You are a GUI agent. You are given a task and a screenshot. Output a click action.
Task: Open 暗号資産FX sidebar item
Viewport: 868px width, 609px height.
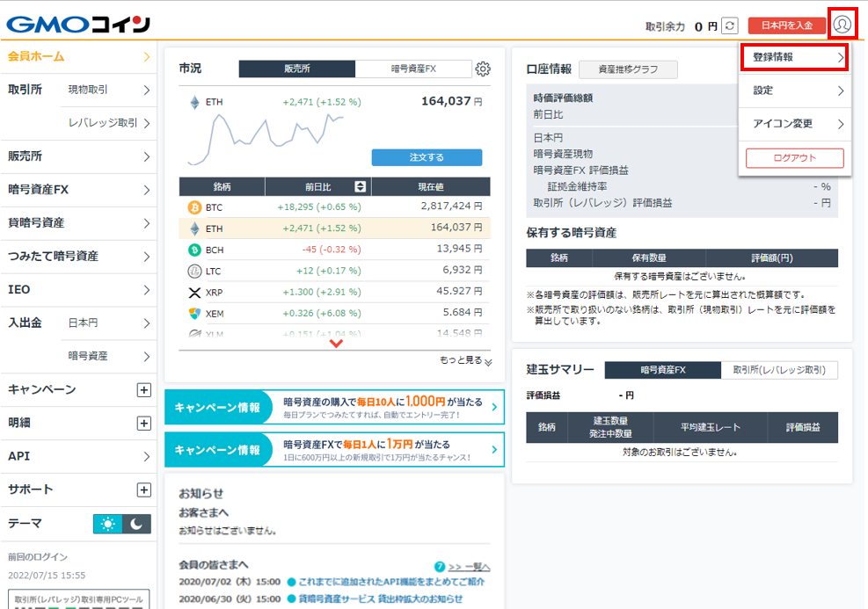(x=78, y=190)
